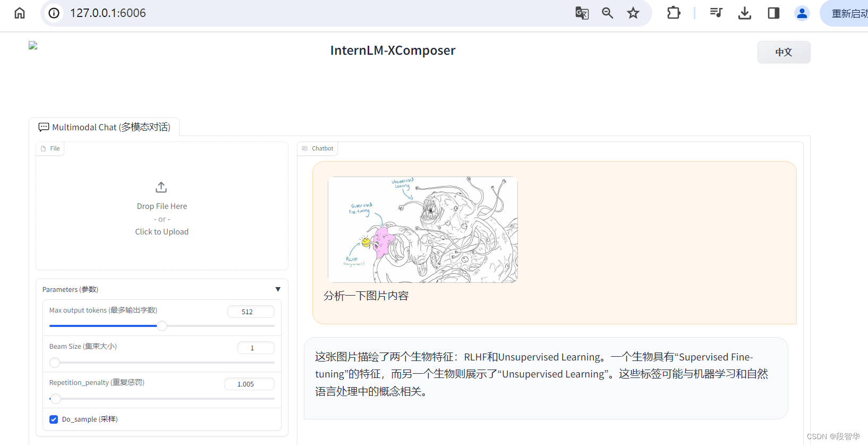Click the zoom magnifier icon
Screen dimensions: 868x445
(608, 13)
